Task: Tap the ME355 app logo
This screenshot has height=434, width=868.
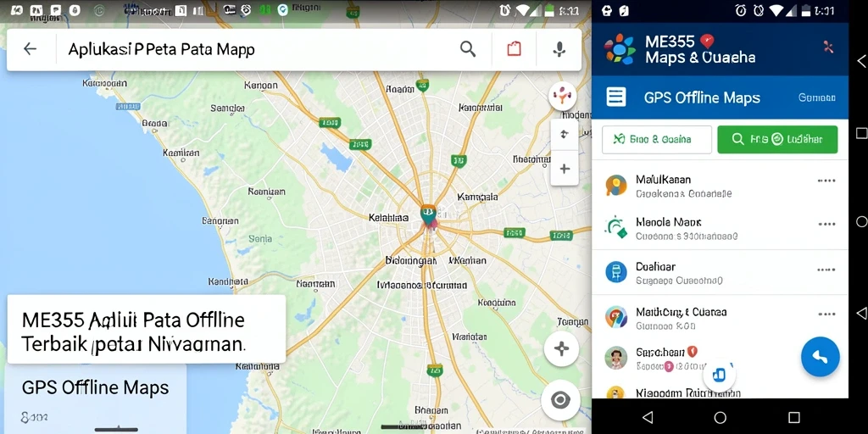Action: (x=620, y=49)
